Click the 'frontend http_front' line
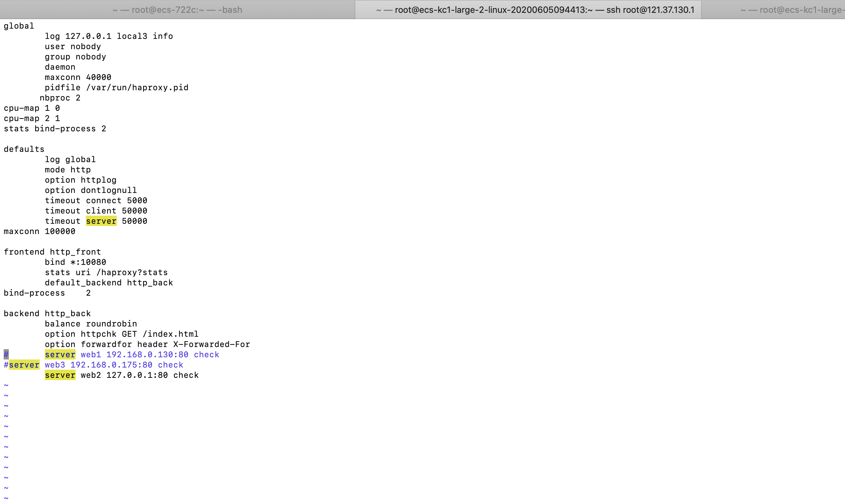 tap(52, 252)
